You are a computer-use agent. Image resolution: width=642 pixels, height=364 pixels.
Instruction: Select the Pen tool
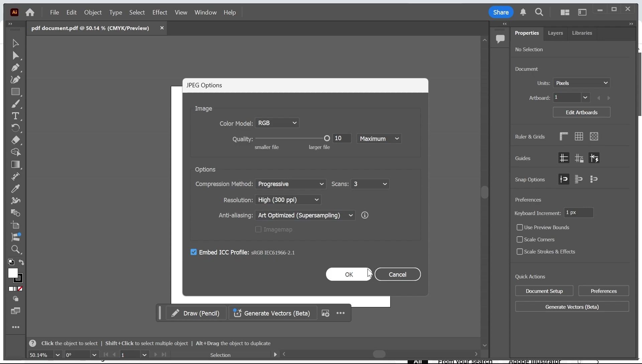15,67
